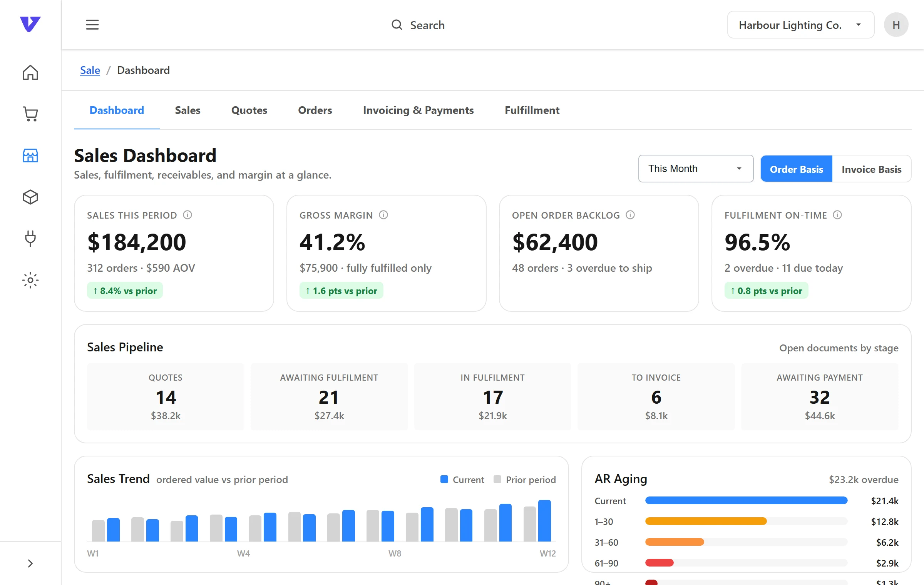
Task: Click info icon beside Sales This Period
Action: [187, 215]
